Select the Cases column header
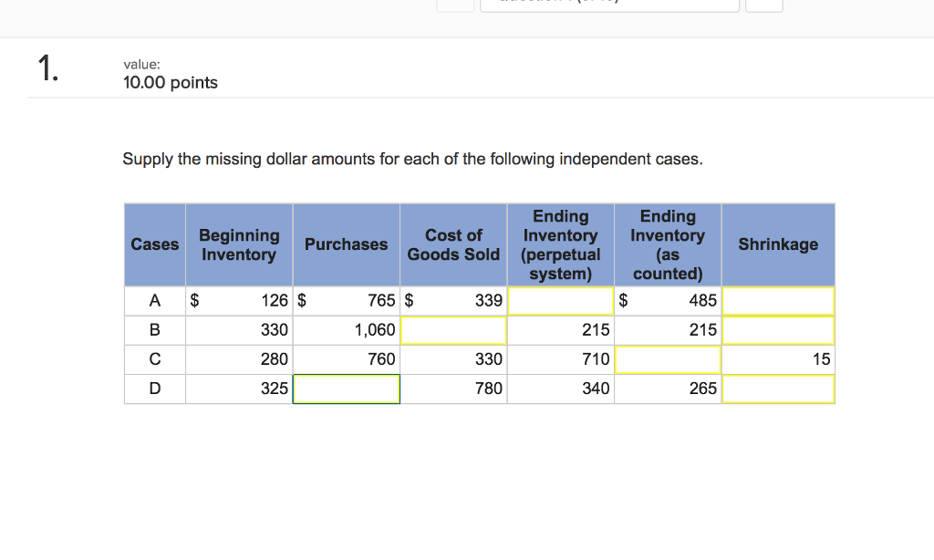 click(x=154, y=244)
